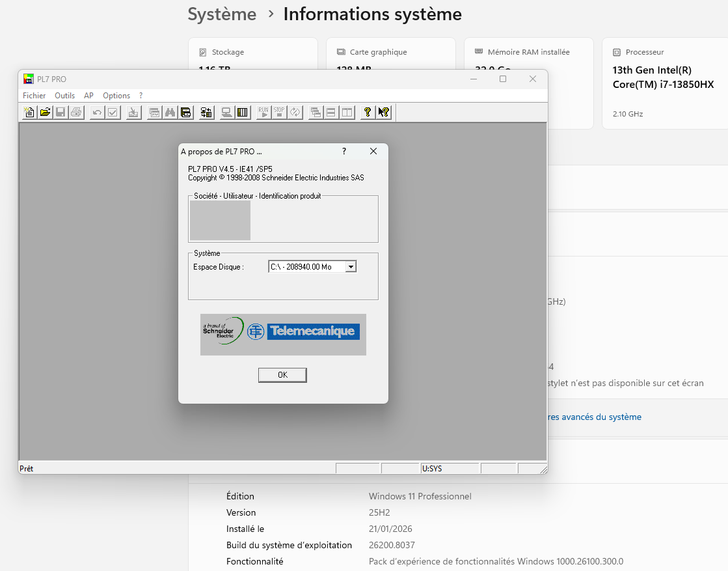Click the Print toolbar icon
This screenshot has height=571, width=728.
point(76,112)
